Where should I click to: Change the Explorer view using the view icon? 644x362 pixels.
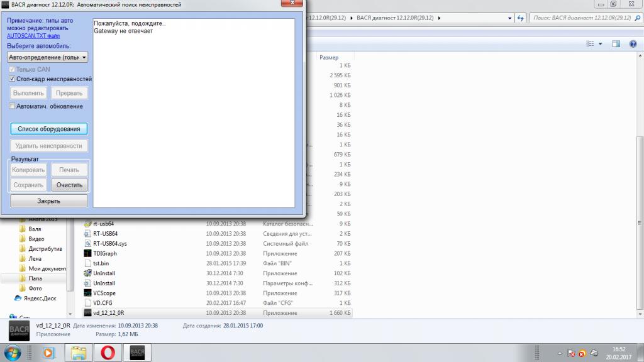tap(590, 44)
